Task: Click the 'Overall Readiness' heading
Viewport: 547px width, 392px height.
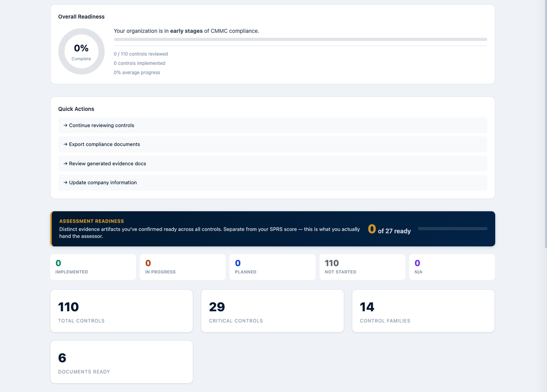Action: [x=82, y=17]
